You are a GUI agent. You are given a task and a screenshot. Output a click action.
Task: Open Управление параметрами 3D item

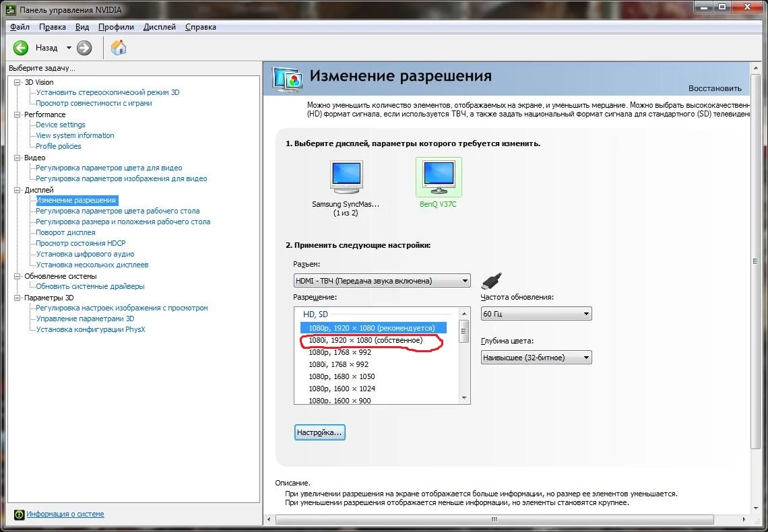(86, 319)
